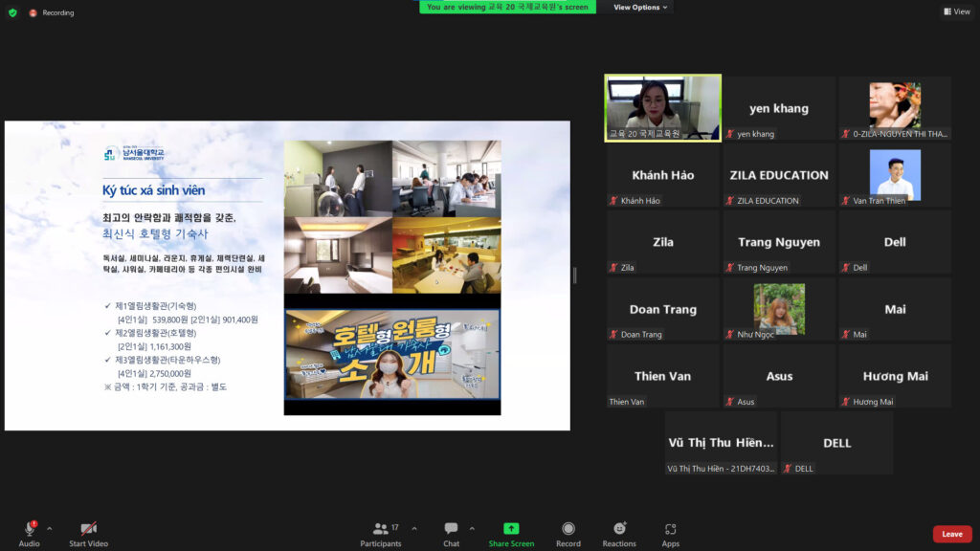Click the green encryption shield icon
980x551 pixels.
[12, 12]
